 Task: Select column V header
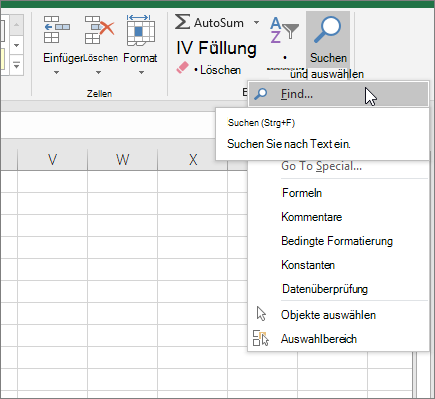click(52, 160)
